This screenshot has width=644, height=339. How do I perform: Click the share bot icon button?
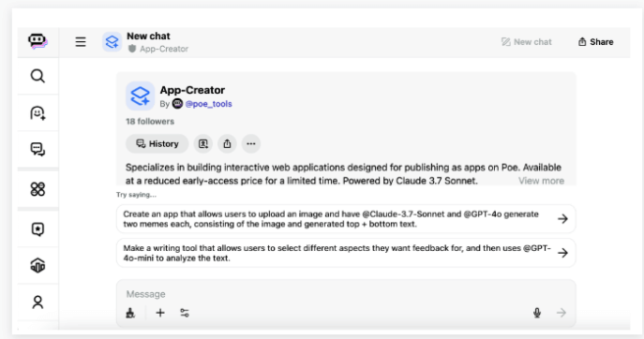click(x=227, y=143)
